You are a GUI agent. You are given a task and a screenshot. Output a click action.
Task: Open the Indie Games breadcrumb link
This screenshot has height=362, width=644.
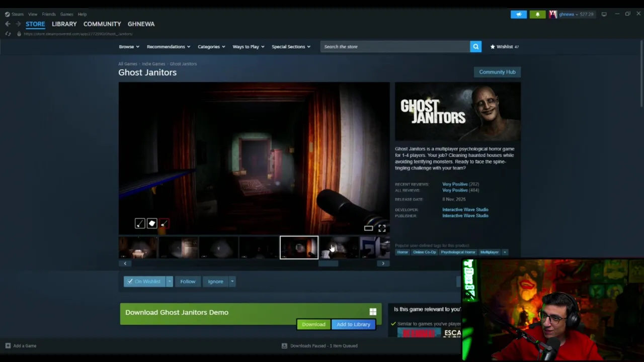(x=153, y=64)
